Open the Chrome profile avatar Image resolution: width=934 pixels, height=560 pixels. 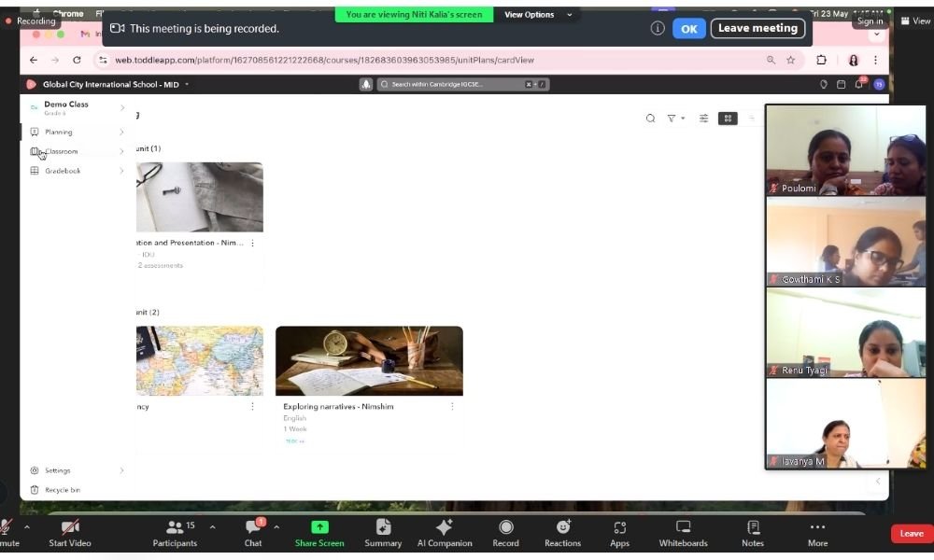point(853,60)
